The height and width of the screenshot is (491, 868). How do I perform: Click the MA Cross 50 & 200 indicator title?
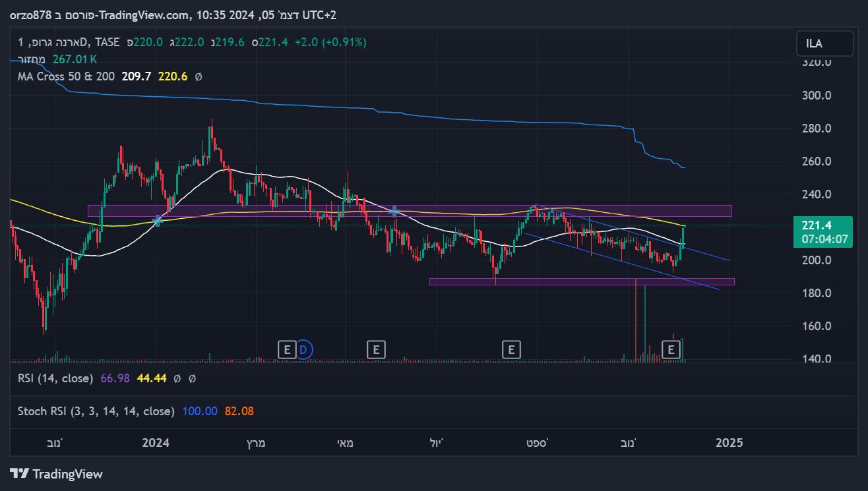[x=65, y=76]
